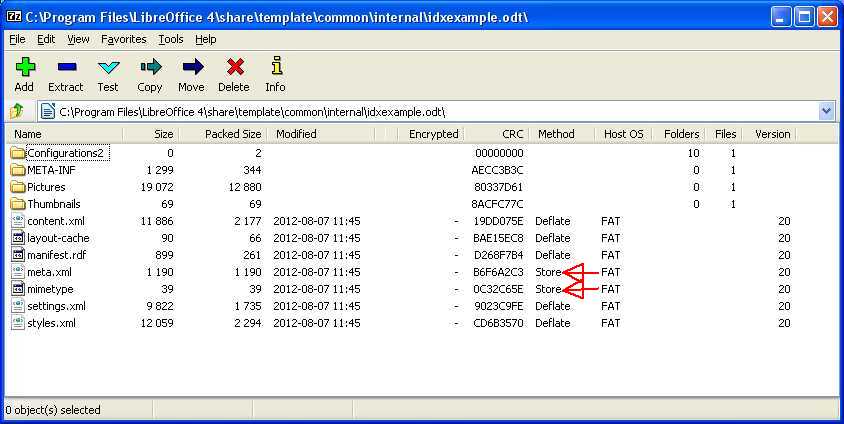Click the Move arrow icon

pyautogui.click(x=191, y=68)
